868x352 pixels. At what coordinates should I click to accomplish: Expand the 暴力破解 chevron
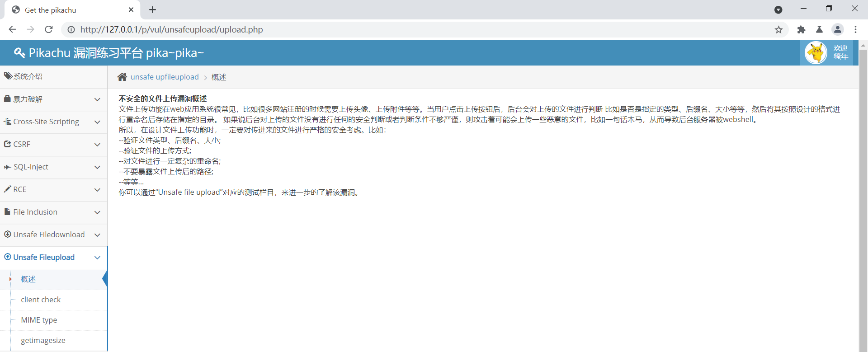click(97, 99)
